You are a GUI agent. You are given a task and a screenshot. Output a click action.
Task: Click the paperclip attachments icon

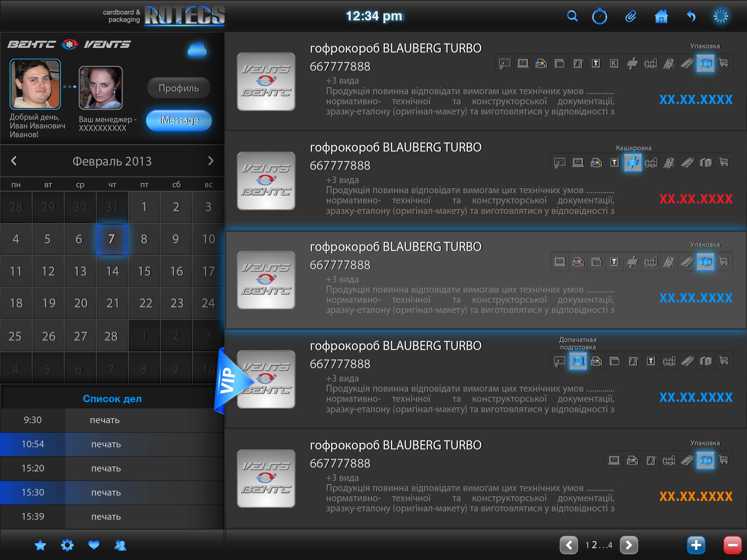(630, 16)
